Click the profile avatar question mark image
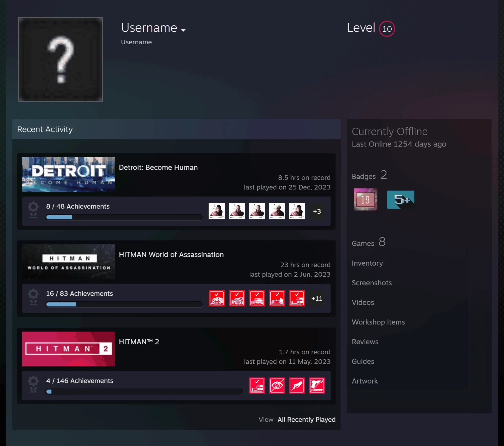The image size is (504, 446). [60, 59]
